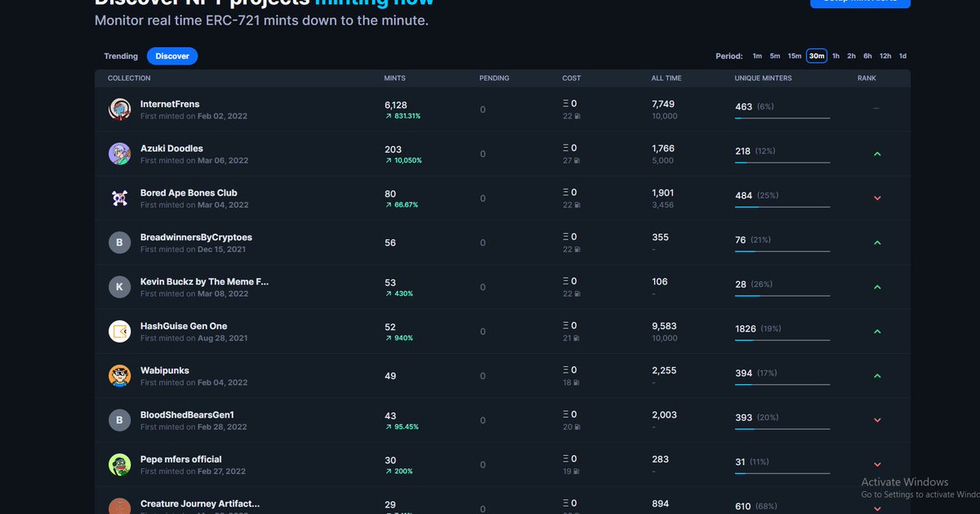
Task: Click the Wabipunks rank up arrow
Action: coord(877,376)
